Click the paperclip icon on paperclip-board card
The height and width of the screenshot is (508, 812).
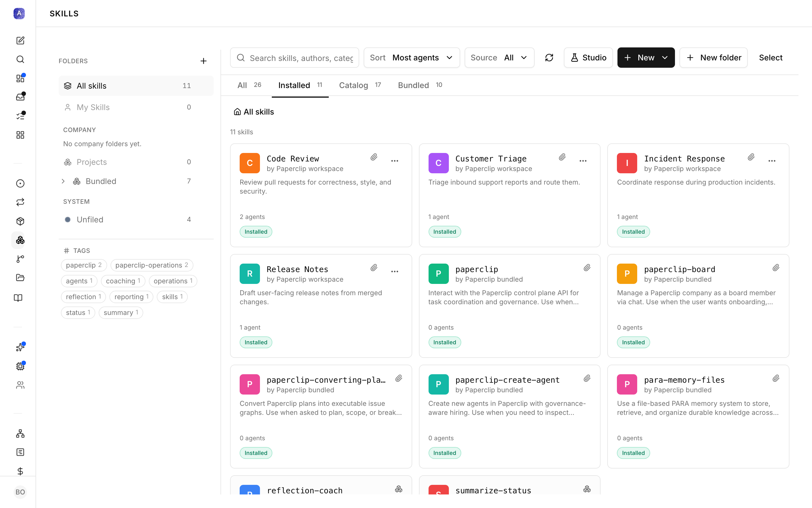click(x=776, y=268)
